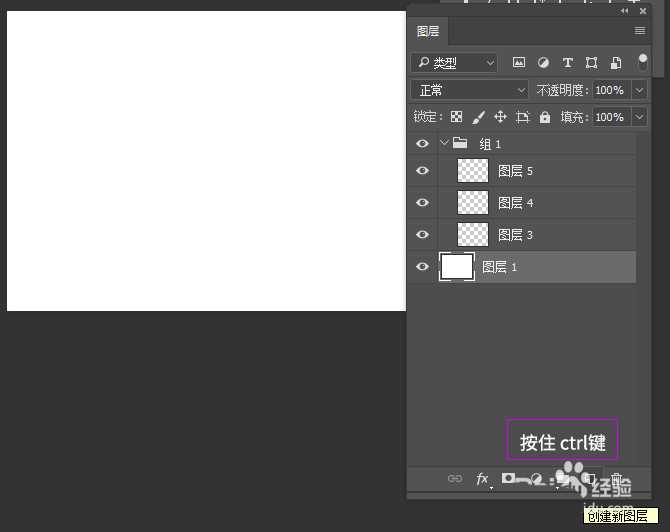The image size is (670, 532).
Task: Delete layer using trash icon
Action: 617,479
